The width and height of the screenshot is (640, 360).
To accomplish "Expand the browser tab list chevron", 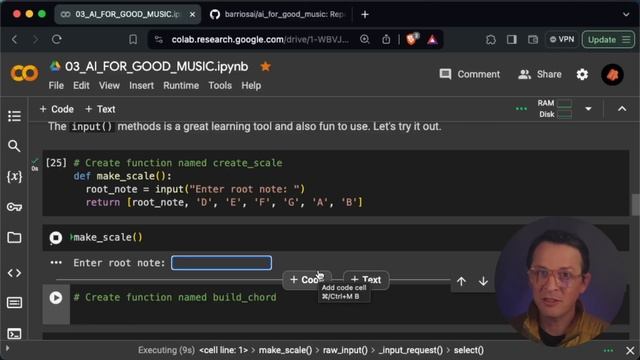I will [626, 14].
